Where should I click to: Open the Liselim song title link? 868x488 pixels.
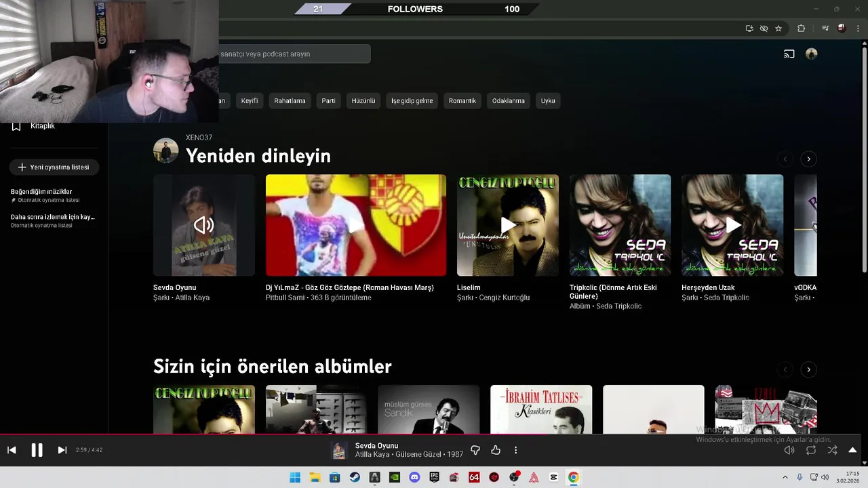pyautogui.click(x=469, y=288)
